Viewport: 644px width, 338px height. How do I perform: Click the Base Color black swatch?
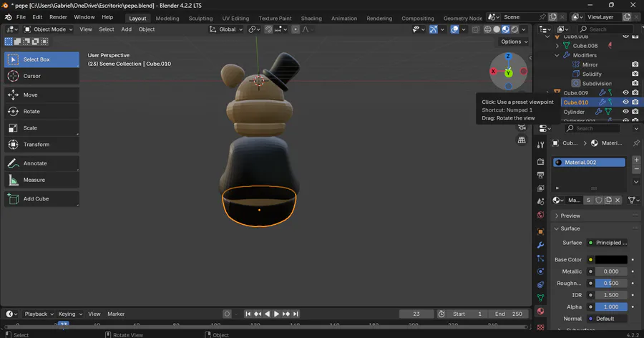(x=611, y=260)
